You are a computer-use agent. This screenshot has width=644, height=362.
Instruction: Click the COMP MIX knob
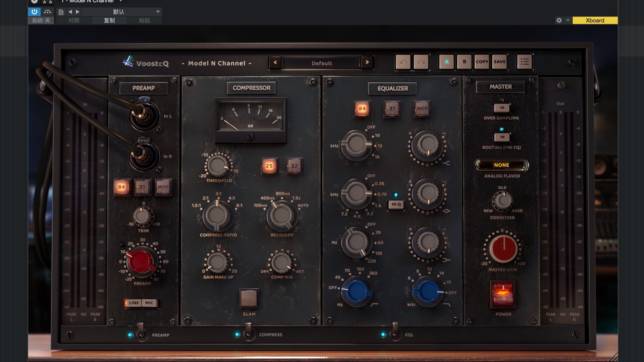tap(281, 263)
